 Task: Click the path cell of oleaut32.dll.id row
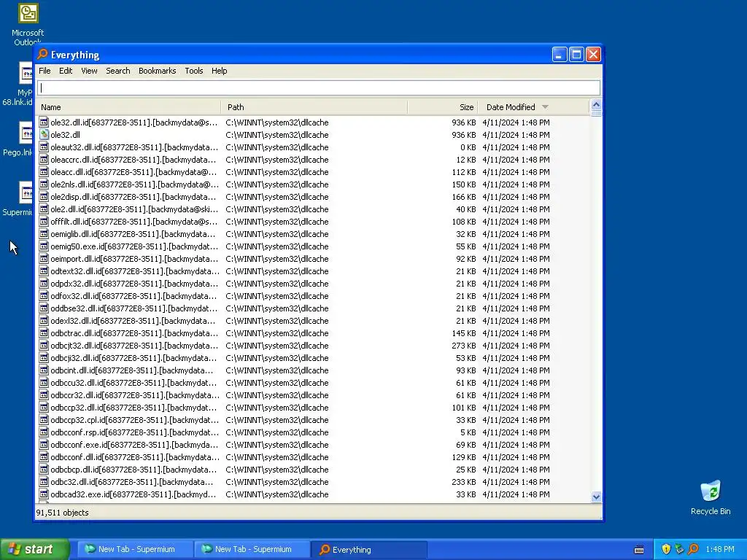[276, 147]
